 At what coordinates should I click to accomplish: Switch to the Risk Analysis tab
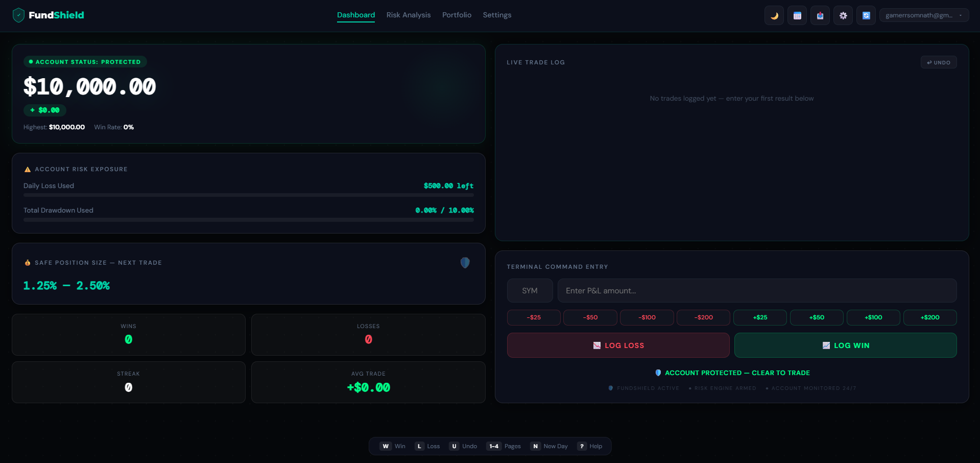tap(408, 15)
